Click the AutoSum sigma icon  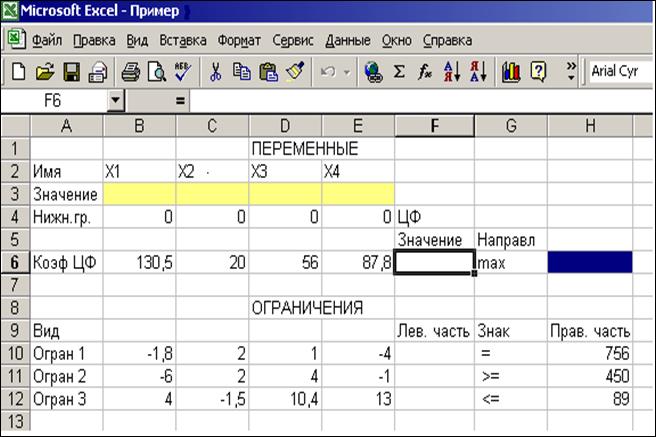click(x=400, y=72)
